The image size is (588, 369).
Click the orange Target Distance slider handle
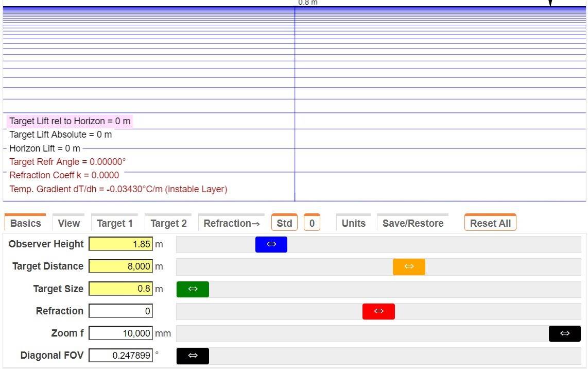click(x=409, y=266)
